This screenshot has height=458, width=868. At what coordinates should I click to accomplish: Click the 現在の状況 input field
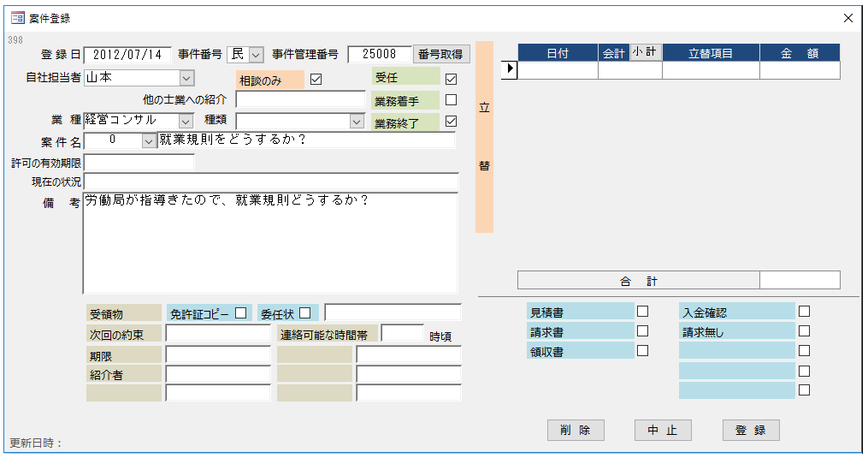[271, 181]
